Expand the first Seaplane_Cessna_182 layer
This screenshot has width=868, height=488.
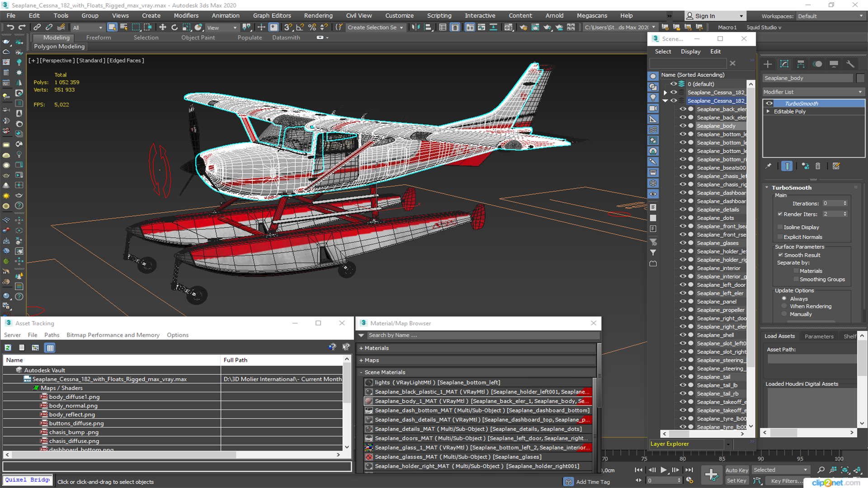[665, 93]
